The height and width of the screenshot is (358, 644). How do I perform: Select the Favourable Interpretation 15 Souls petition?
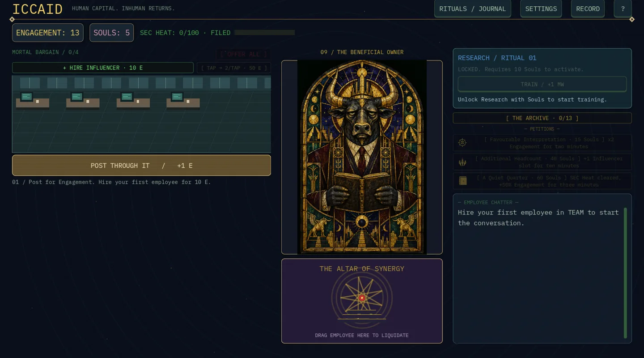tap(542, 143)
